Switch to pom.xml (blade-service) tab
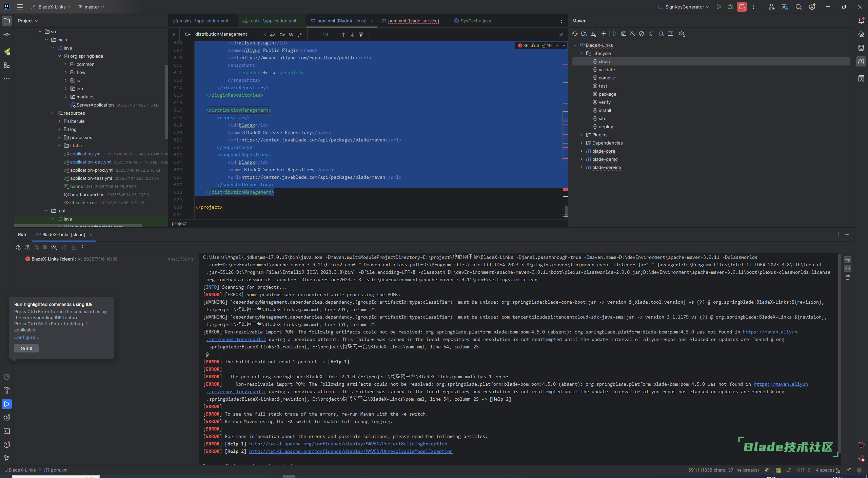 pos(413,21)
